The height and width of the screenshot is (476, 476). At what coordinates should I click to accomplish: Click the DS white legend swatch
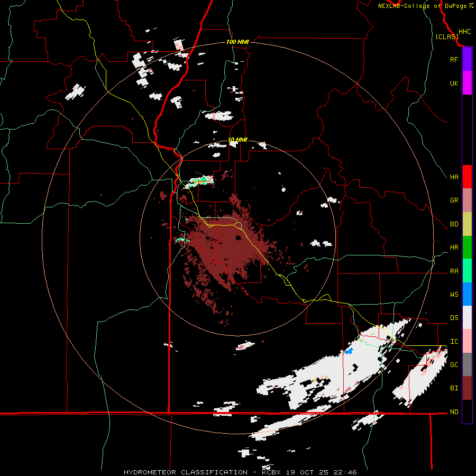467,317
